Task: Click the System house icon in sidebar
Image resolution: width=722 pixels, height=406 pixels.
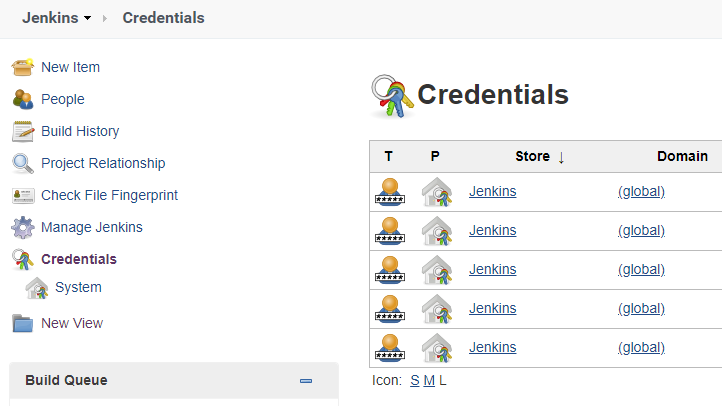Action: [37, 288]
